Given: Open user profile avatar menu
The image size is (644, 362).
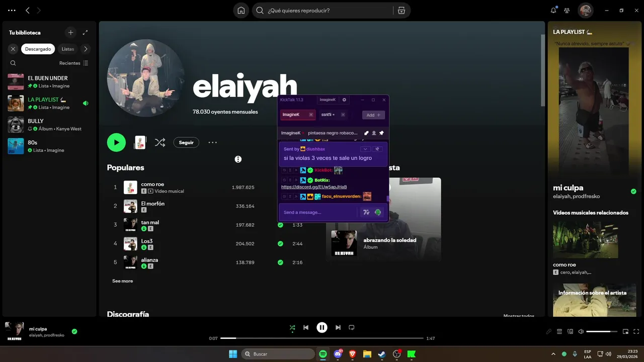Looking at the screenshot, I should click(585, 10).
